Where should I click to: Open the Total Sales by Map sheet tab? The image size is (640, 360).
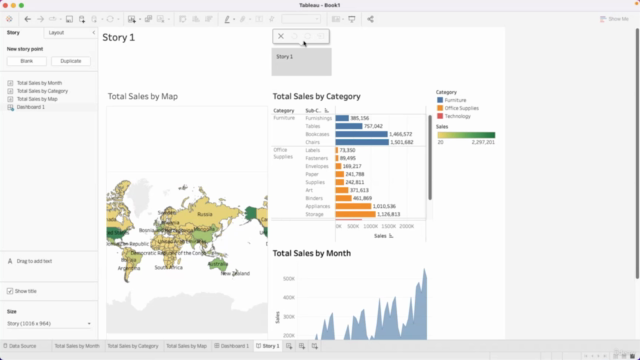pyautogui.click(x=187, y=346)
